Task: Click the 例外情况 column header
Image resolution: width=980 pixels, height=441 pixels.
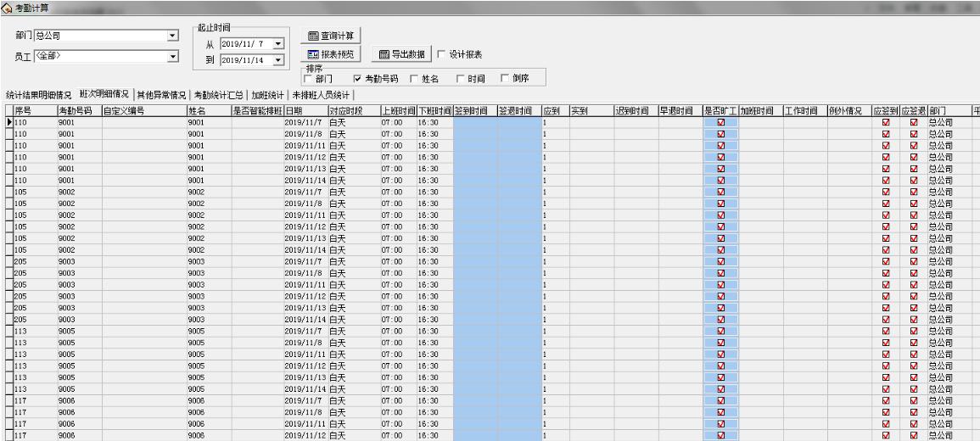Action: click(849, 110)
